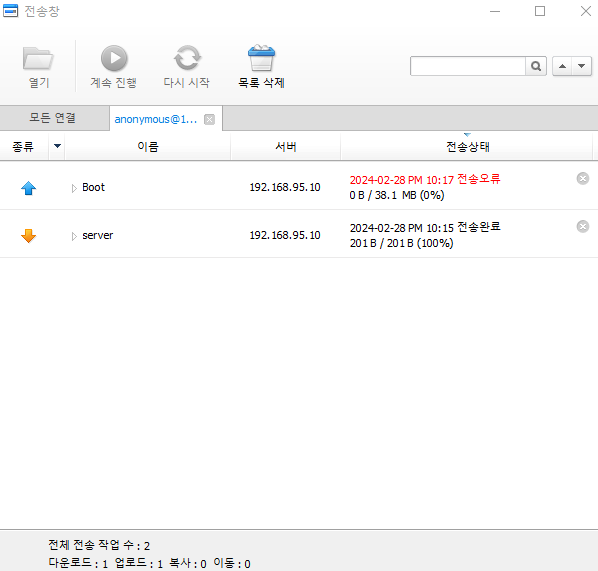Close the anonymous@1... tab

click(209, 119)
